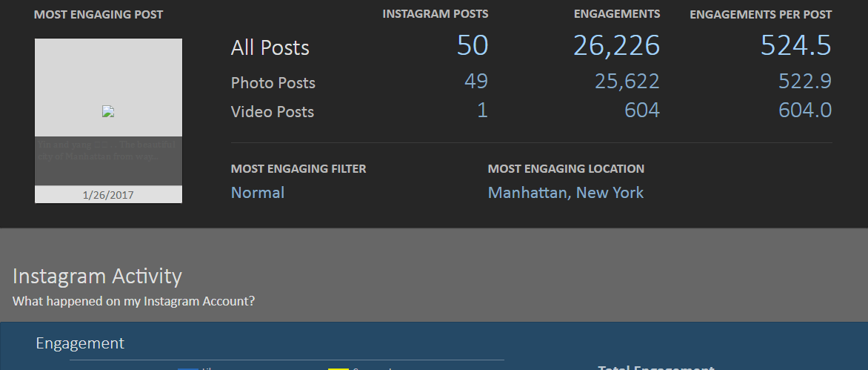
Task: Click the 49 photo posts count
Action: click(x=476, y=82)
